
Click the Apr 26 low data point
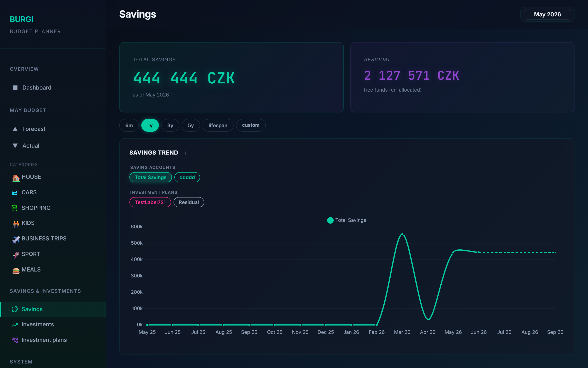pos(428,319)
